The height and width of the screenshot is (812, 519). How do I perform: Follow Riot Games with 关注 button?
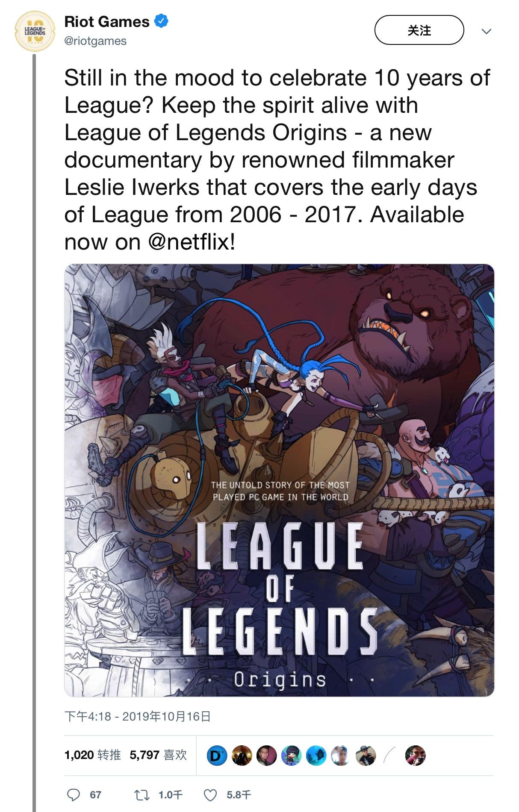[x=419, y=30]
